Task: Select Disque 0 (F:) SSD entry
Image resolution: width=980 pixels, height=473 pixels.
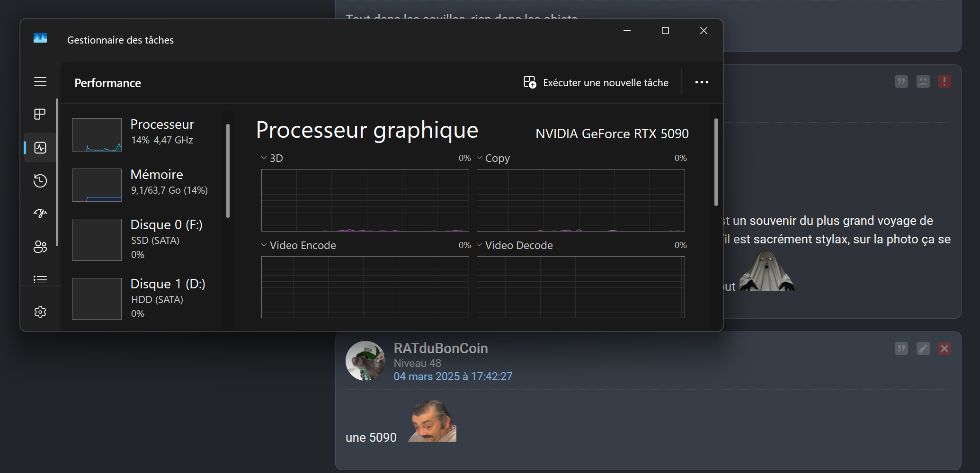Action: (144, 239)
